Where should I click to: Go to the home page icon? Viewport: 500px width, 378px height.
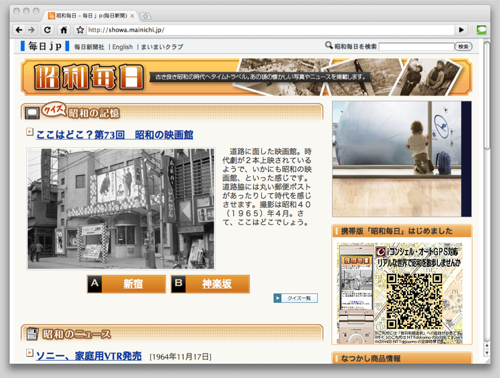63,30
